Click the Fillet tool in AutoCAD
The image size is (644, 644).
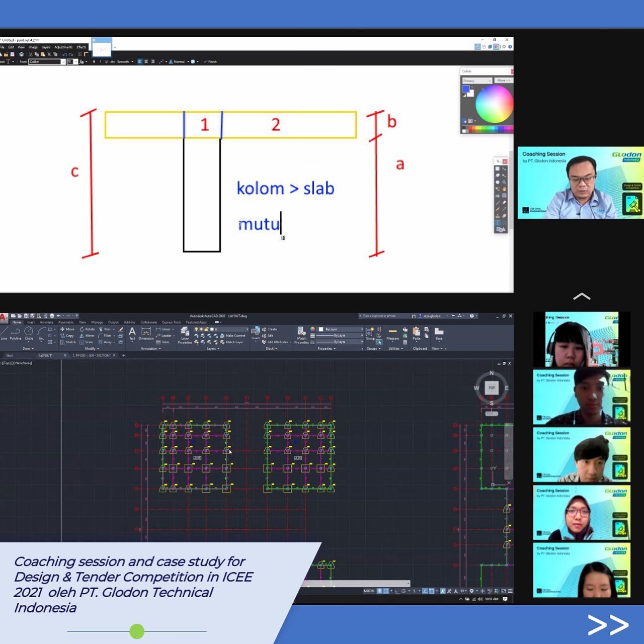[105, 336]
